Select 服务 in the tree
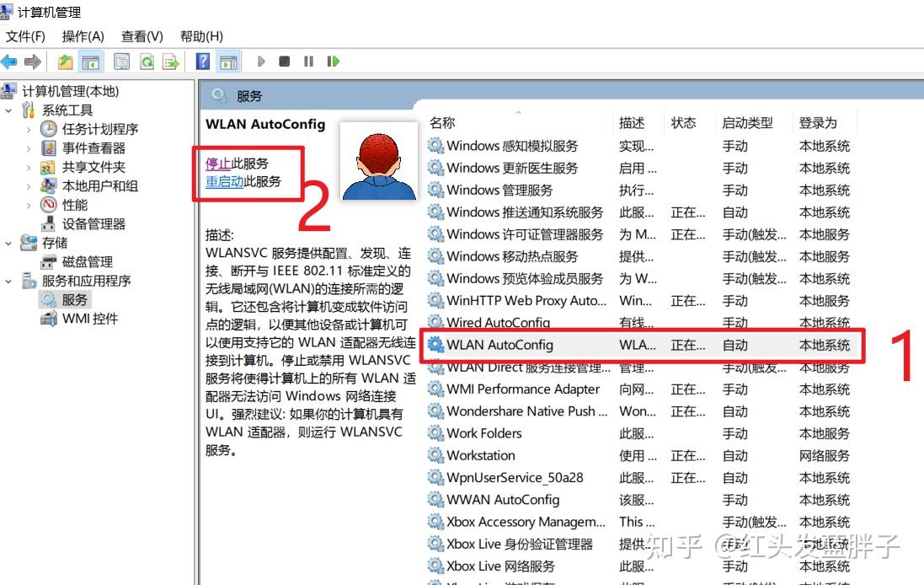 click(x=74, y=299)
